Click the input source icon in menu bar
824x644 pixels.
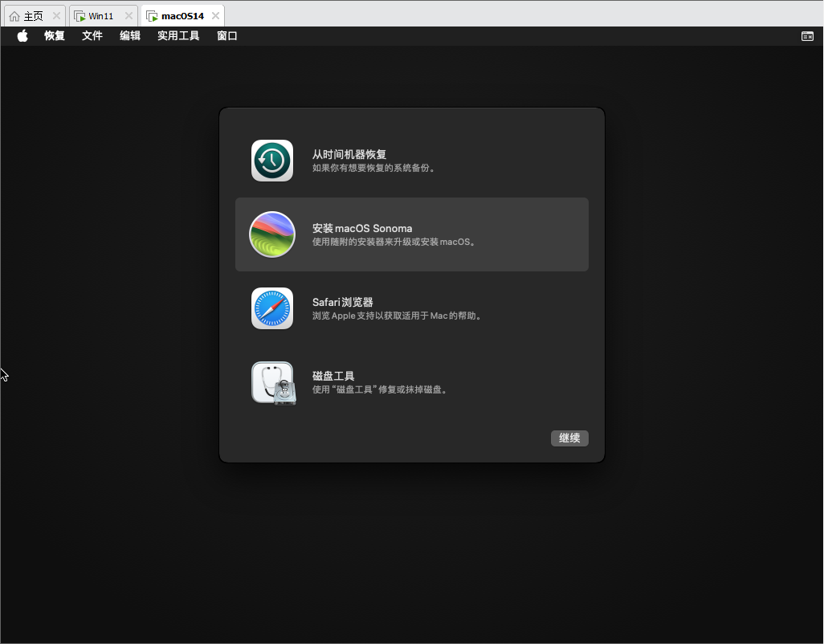pyautogui.click(x=807, y=36)
